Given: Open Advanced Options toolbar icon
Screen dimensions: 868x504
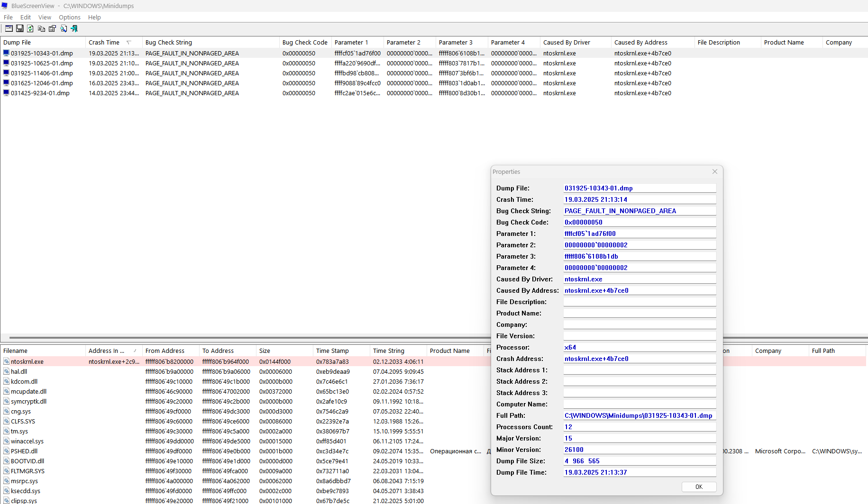Looking at the screenshot, I should 9,29.
